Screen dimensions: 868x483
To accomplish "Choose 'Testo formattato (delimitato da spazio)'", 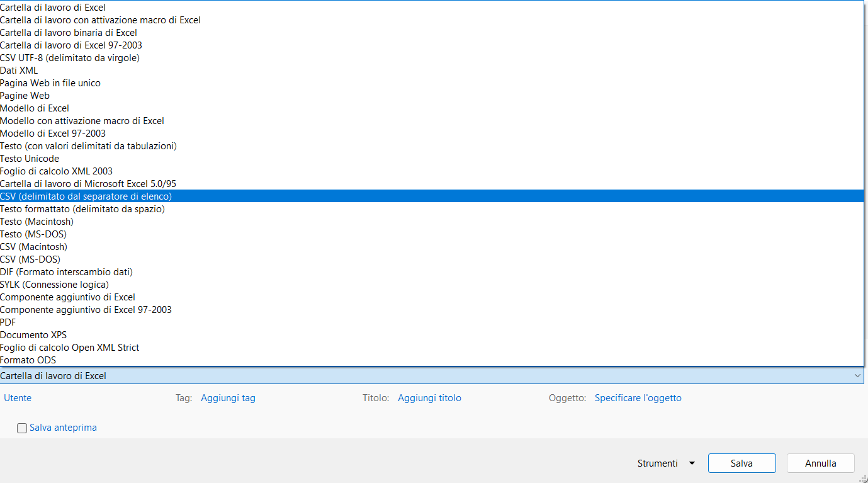I will pyautogui.click(x=432, y=209).
